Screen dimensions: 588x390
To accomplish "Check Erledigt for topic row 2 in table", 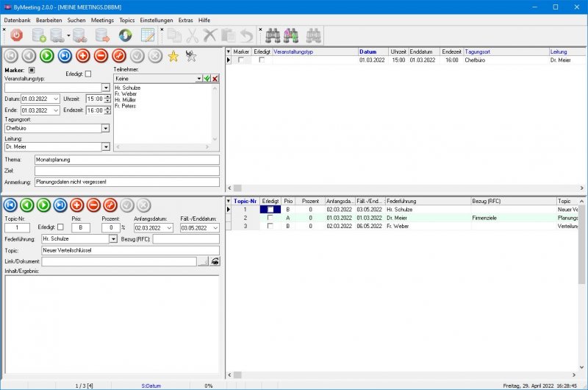I will point(270,218).
